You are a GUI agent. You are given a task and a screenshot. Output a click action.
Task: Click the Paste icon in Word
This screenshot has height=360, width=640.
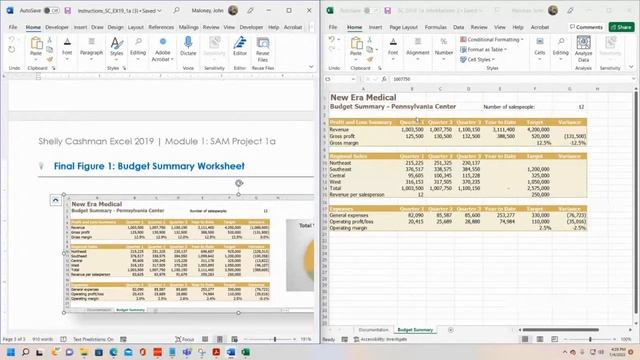click(36, 43)
